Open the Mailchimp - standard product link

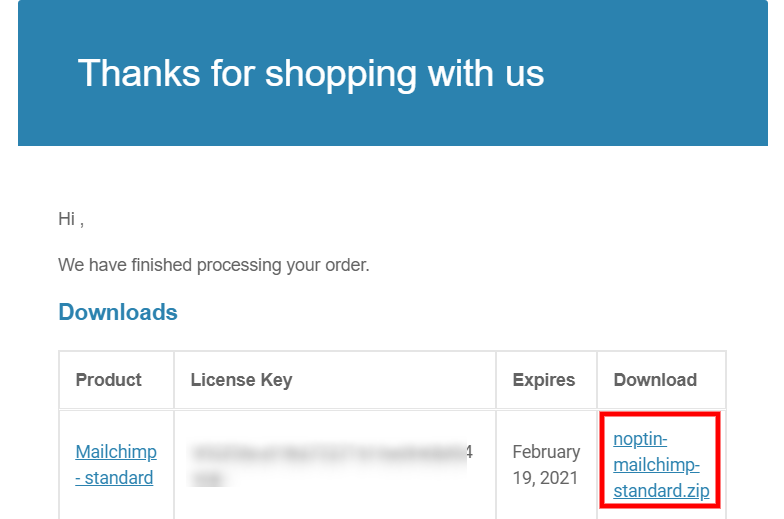[x=115, y=464]
